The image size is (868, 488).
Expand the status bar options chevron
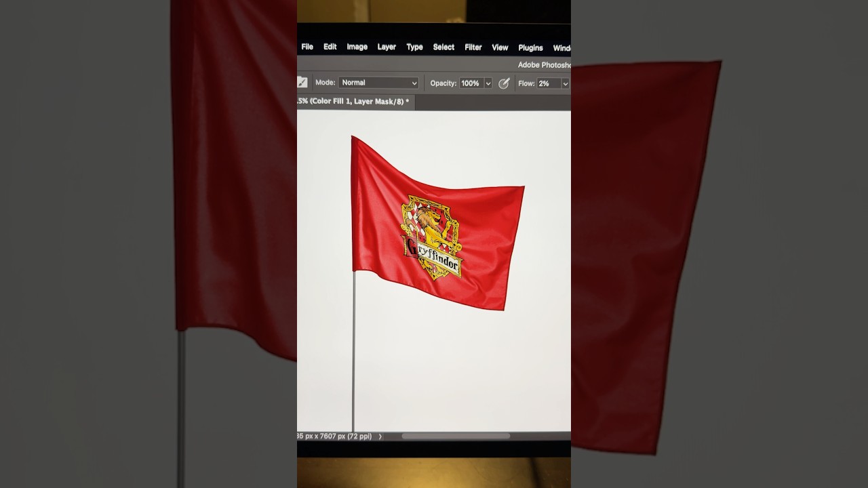coord(380,436)
